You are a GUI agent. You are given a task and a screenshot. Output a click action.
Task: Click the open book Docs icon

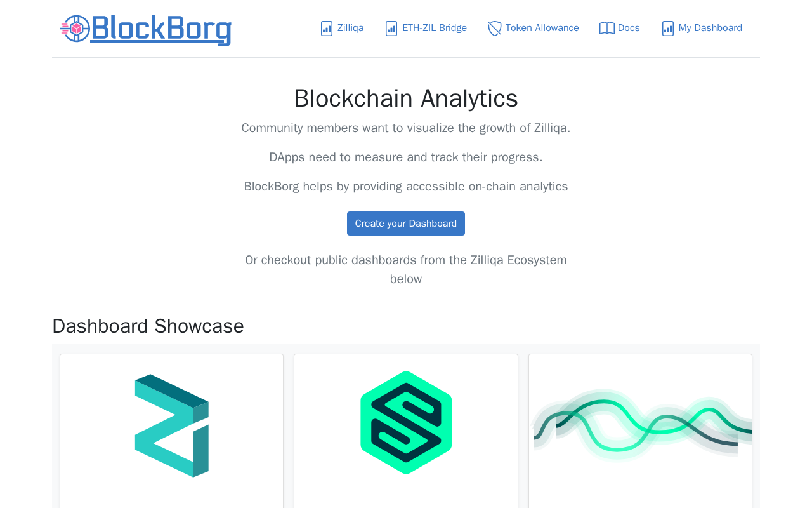pos(607,29)
